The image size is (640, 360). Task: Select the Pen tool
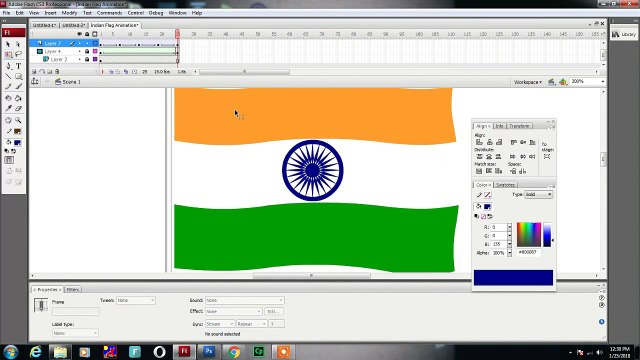click(x=8, y=66)
